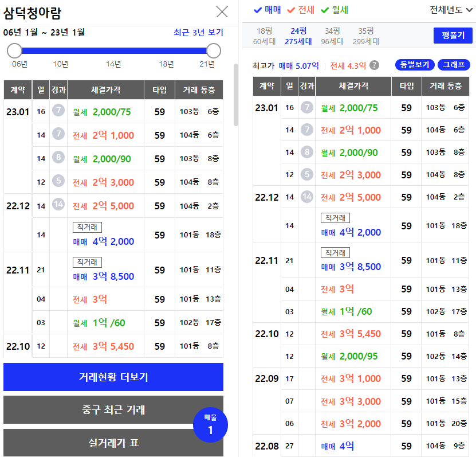The image size is (476, 457).
Task: Click 매매 4억 2,000 in left table
Action: pyautogui.click(x=103, y=241)
